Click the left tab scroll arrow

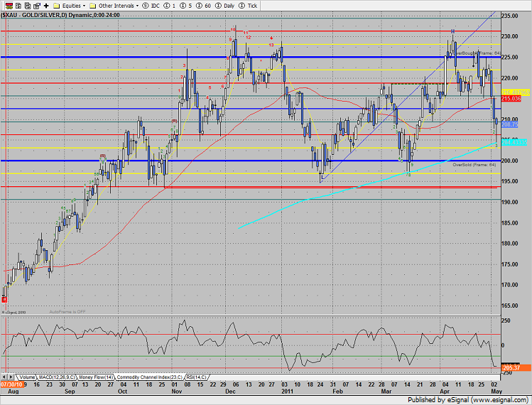pos(4,377)
